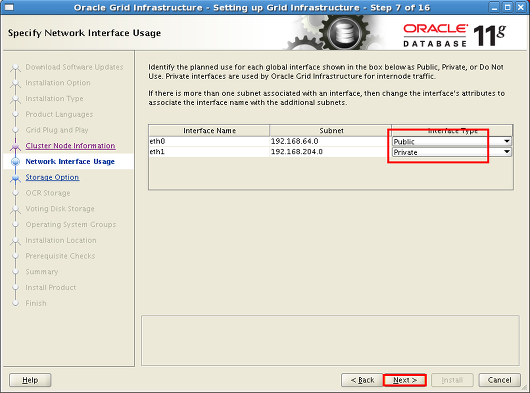
Task: Select the current Network Interface Usage step
Action: point(70,162)
